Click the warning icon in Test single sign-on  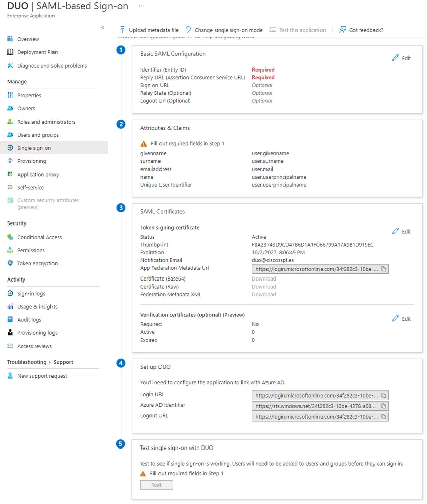(143, 473)
